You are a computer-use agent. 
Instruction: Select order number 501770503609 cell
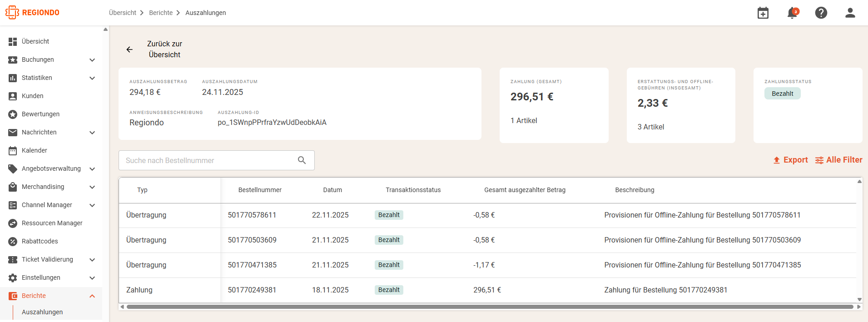[x=252, y=240]
